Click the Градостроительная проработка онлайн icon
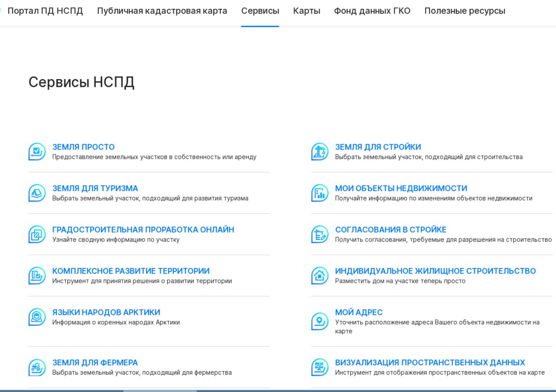The height and width of the screenshot is (392, 556). (x=37, y=235)
